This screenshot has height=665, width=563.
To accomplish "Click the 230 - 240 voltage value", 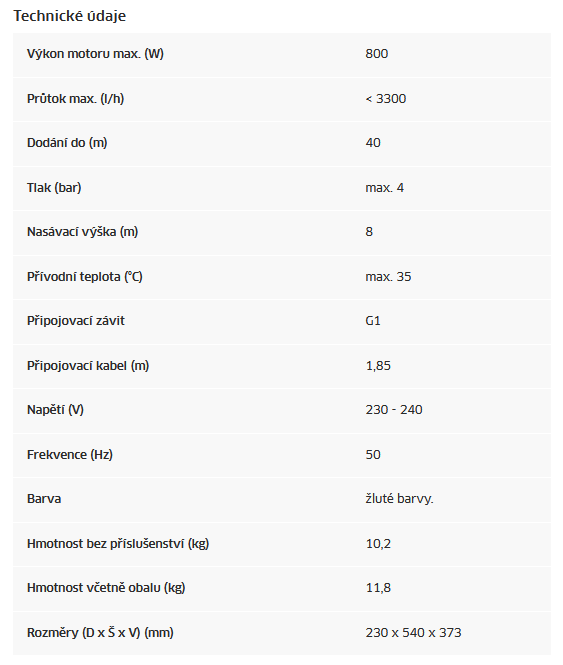I will 394,410.
